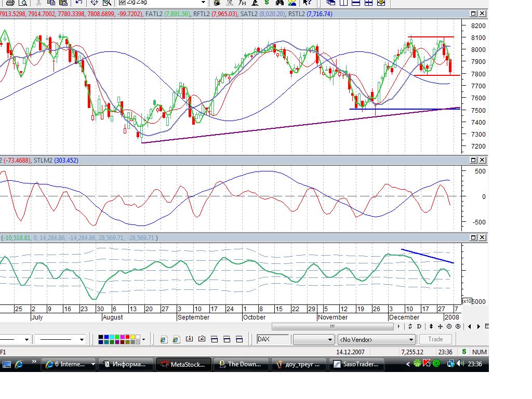The height and width of the screenshot is (399, 532).
Task: Open the empty dropdown next to DAX
Action: pos(313,339)
